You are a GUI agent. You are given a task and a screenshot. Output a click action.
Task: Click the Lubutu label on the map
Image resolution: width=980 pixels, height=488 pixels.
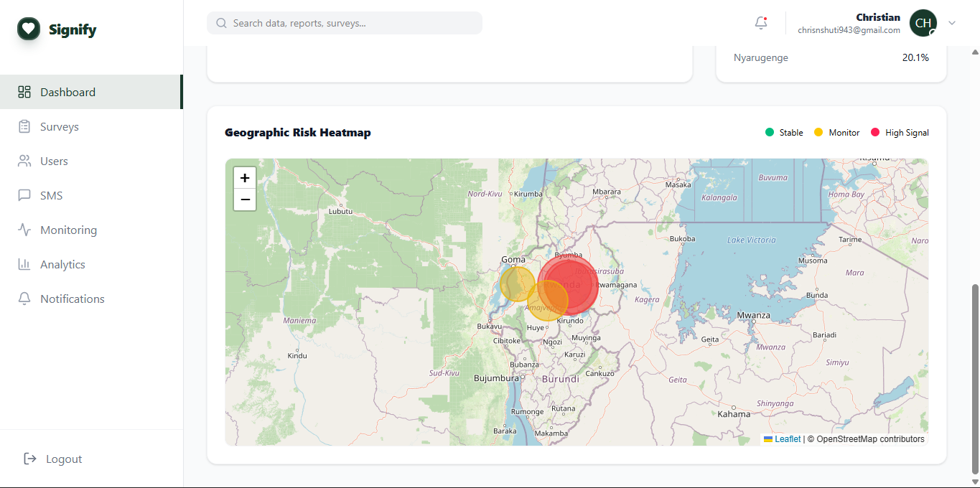340,211
